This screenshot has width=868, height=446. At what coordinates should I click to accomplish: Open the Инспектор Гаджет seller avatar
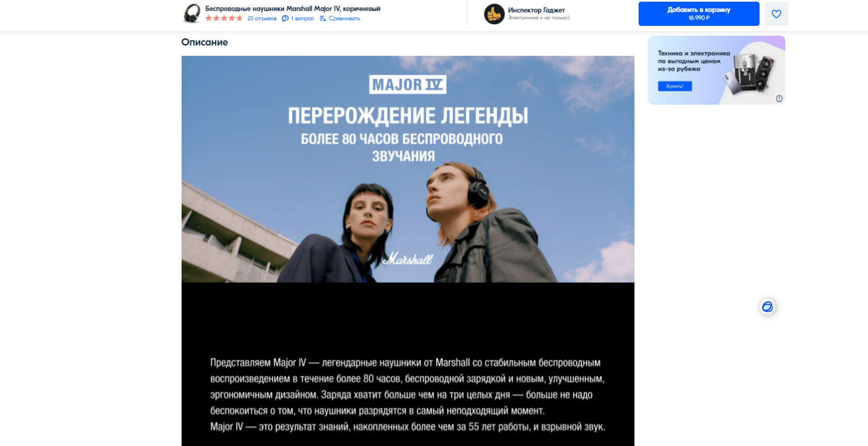[x=494, y=14]
